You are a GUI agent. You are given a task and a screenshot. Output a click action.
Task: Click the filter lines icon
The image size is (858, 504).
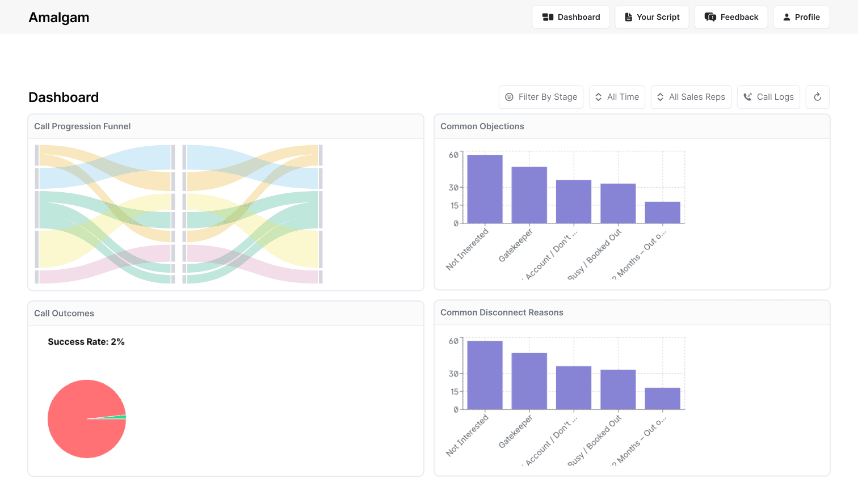[x=509, y=97]
